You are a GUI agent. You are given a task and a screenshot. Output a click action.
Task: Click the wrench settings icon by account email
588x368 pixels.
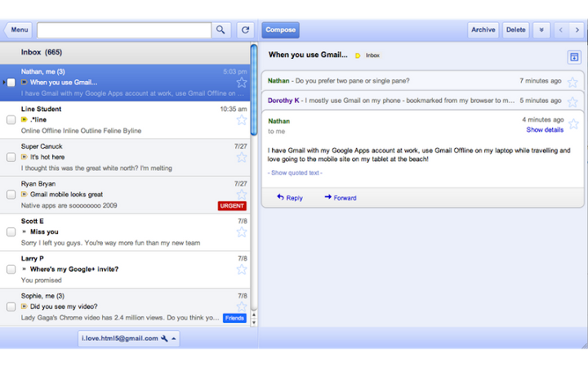164,339
